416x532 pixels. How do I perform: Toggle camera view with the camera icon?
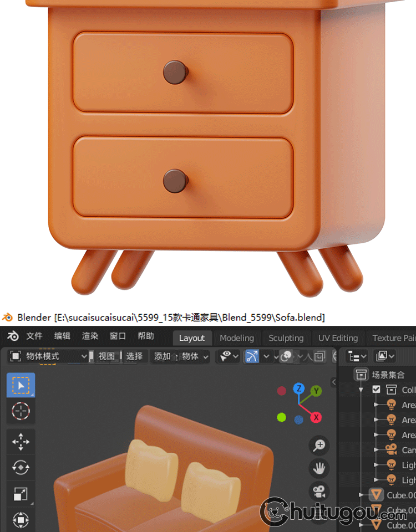[319, 492]
